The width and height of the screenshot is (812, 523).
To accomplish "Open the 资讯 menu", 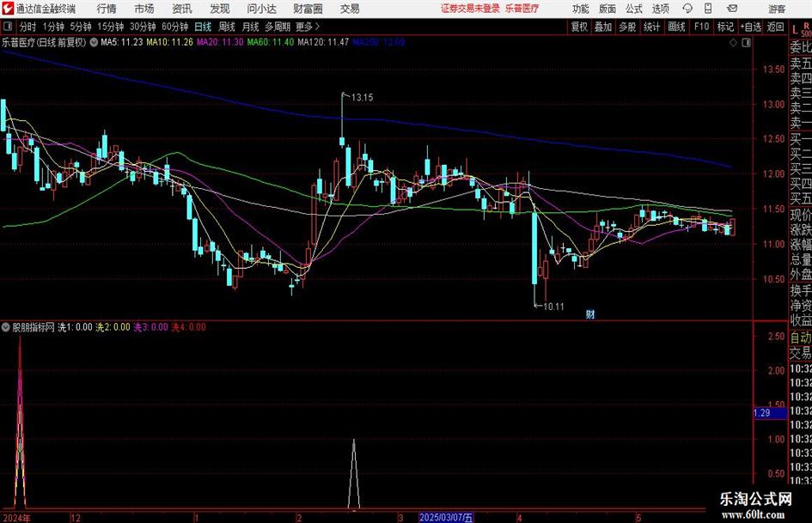I will pos(182,9).
